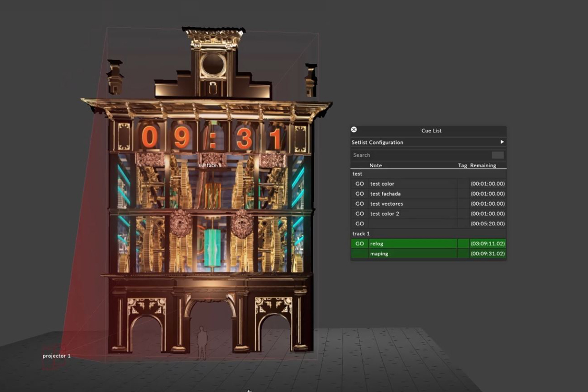Trigger GO for the 'test vectores' cue
The height and width of the screenshot is (392, 588).
click(x=360, y=204)
